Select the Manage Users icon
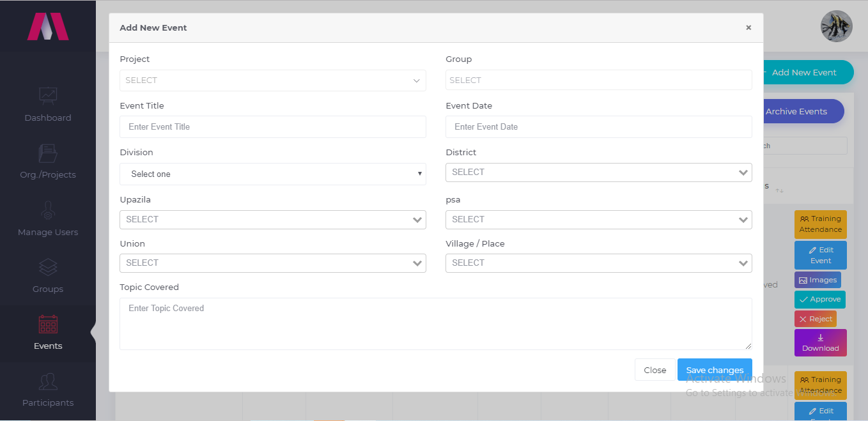Viewport: 868px width, 421px height. 48,210
